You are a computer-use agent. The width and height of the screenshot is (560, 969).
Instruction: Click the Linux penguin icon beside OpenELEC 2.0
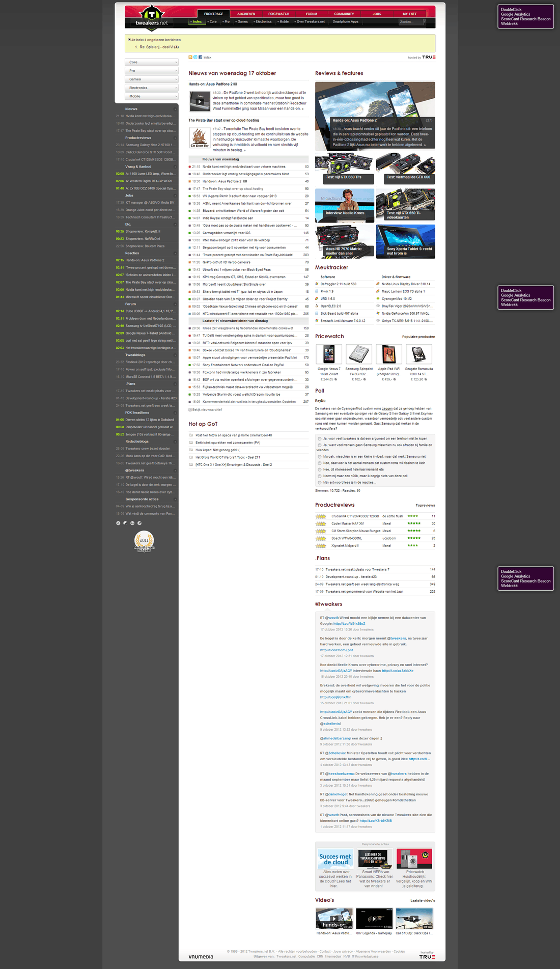(317, 306)
